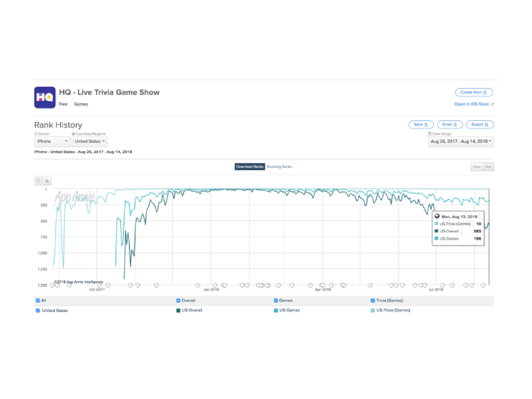Follow the Open in iOS Store link
532x399 pixels.
click(473, 104)
